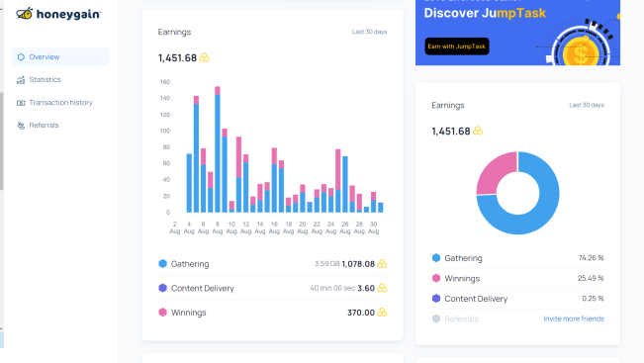Image resolution: width=644 pixels, height=363 pixels.
Task: Click the '0.25 %' Content Delivery percentage
Action: (593, 299)
